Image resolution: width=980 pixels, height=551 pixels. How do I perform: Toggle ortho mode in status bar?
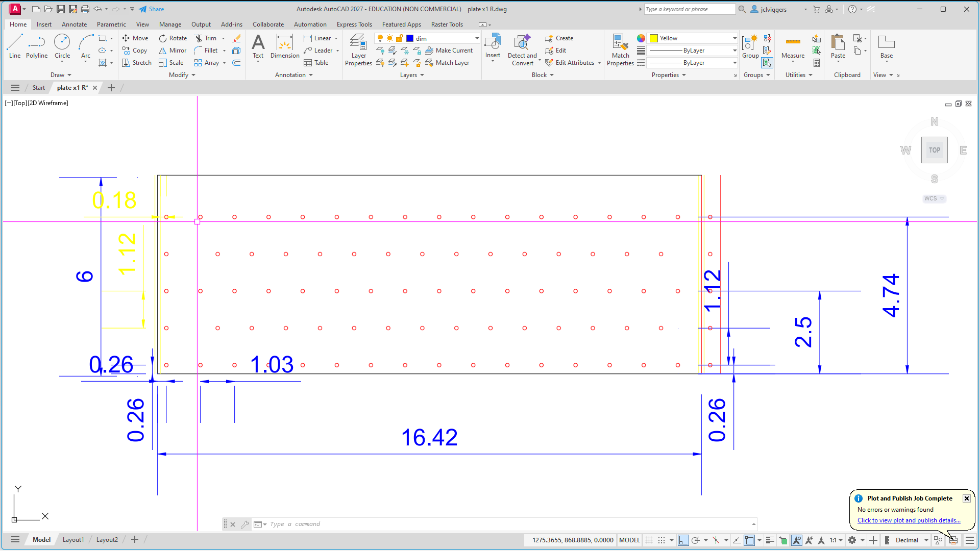coord(683,540)
